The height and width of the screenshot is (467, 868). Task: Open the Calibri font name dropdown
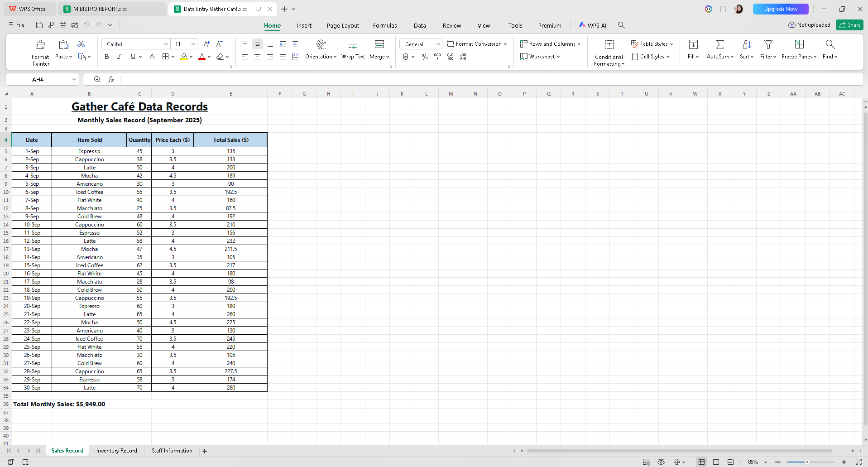[166, 44]
